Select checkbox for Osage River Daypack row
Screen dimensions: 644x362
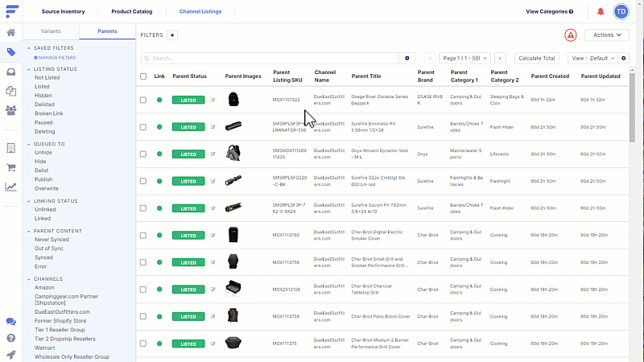[143, 100]
